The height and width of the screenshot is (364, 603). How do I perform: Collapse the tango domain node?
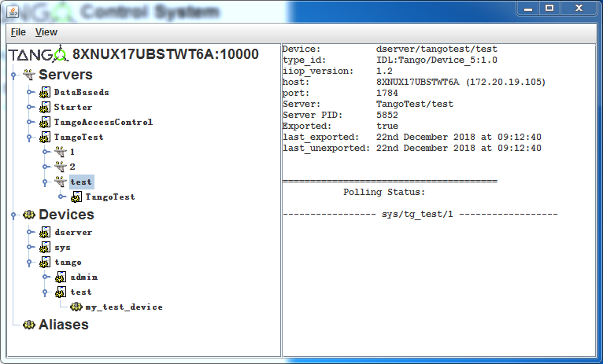pyautogui.click(x=30, y=263)
